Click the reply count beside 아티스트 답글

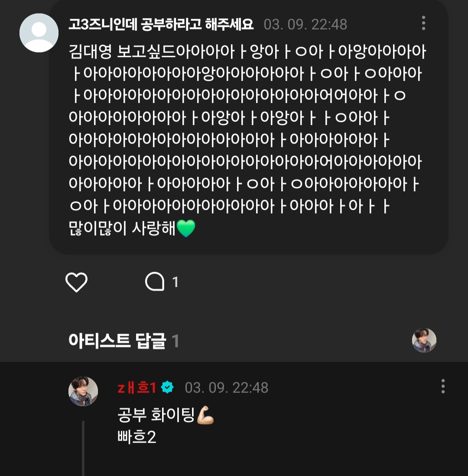[x=175, y=342]
